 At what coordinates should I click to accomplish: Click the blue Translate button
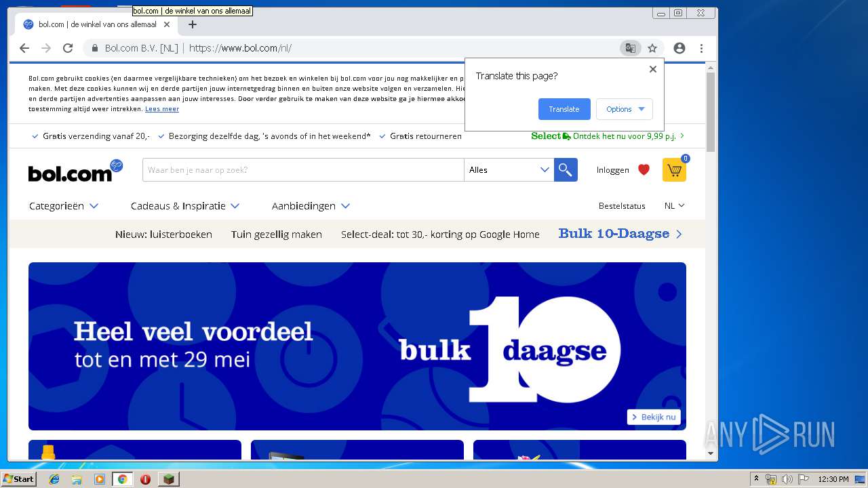click(x=564, y=109)
